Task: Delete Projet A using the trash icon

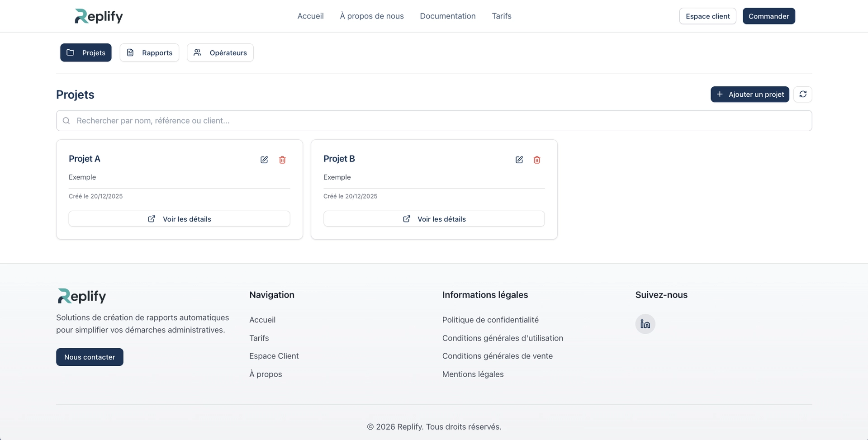Action: [282, 160]
